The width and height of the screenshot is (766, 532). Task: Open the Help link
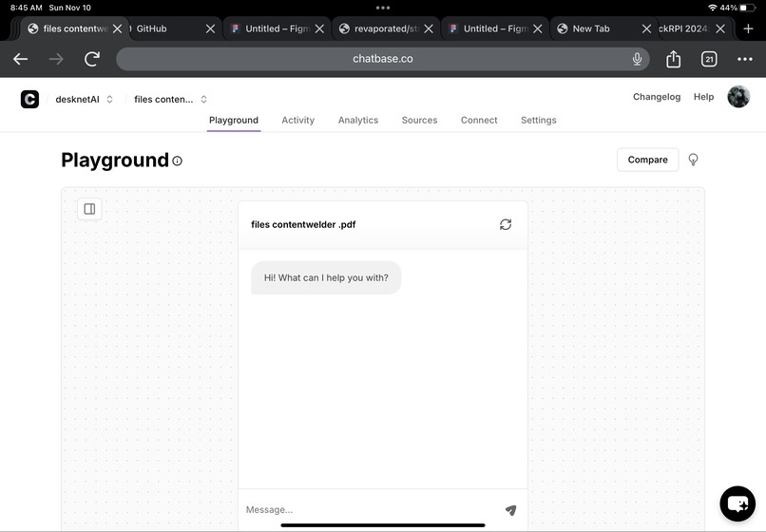pos(703,97)
